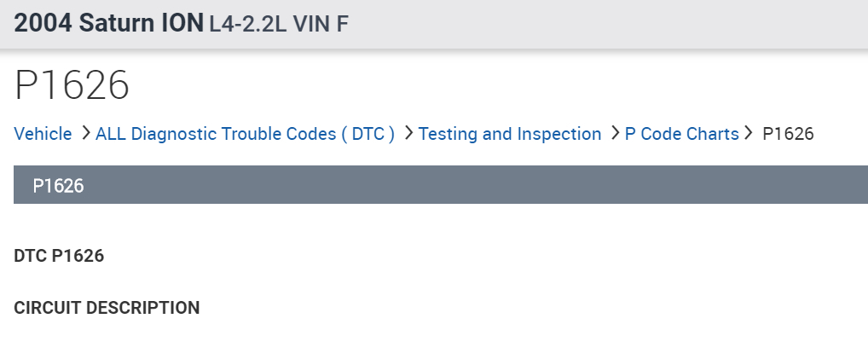868x359 pixels.
Task: Select the current P1626 breadcrumb item
Action: coord(789,134)
